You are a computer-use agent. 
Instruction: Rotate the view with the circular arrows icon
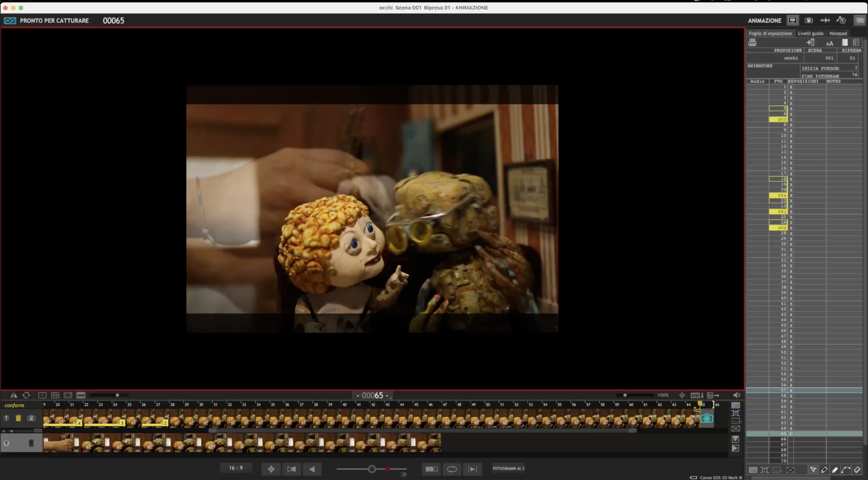click(x=26, y=395)
